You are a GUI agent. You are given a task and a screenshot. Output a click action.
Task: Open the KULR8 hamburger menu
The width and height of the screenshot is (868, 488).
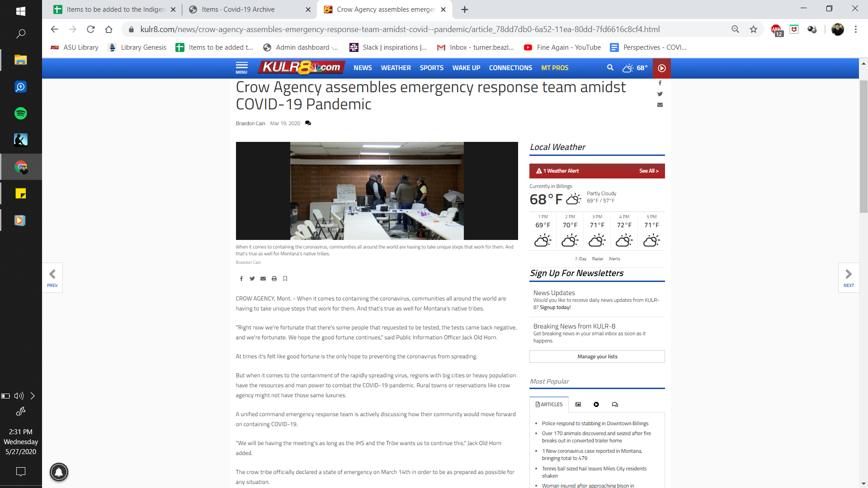[x=241, y=67]
